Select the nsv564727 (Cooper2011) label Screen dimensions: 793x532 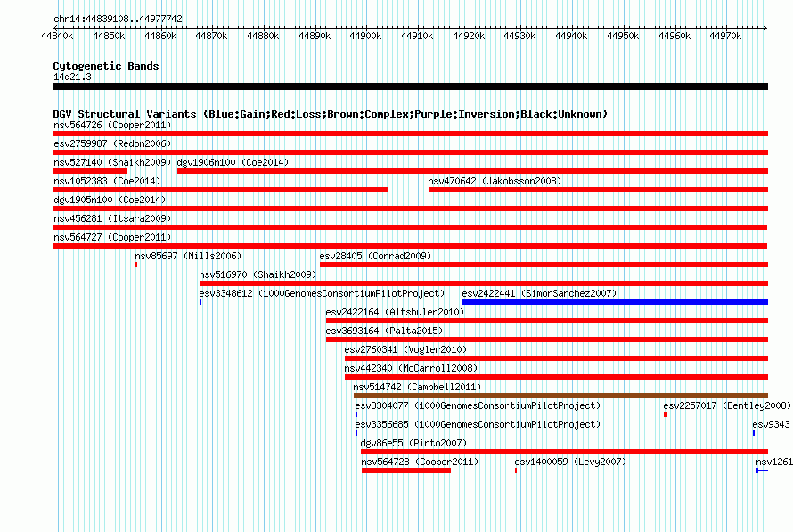(112, 237)
